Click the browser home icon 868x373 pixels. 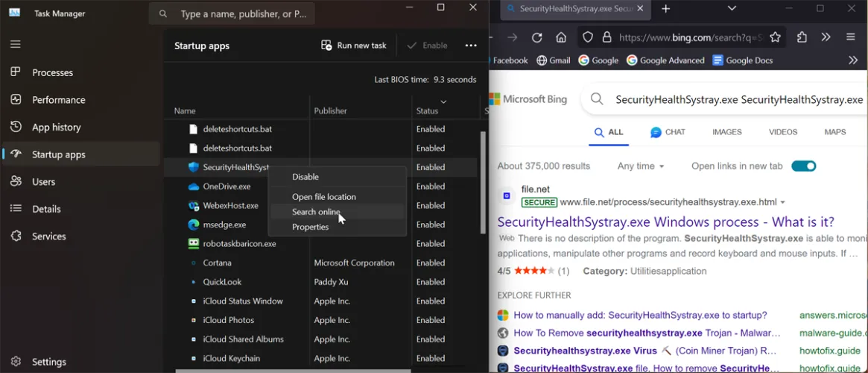tap(561, 37)
